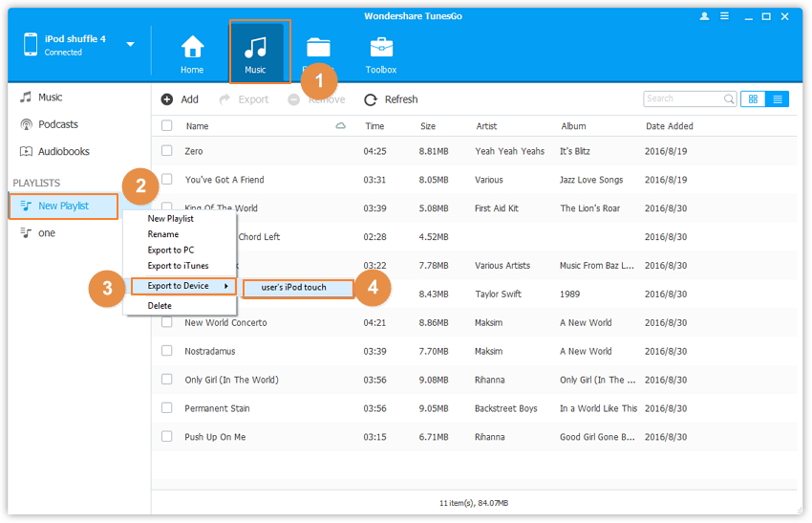Click the Add plus icon
This screenshot has height=523, width=812.
[167, 99]
